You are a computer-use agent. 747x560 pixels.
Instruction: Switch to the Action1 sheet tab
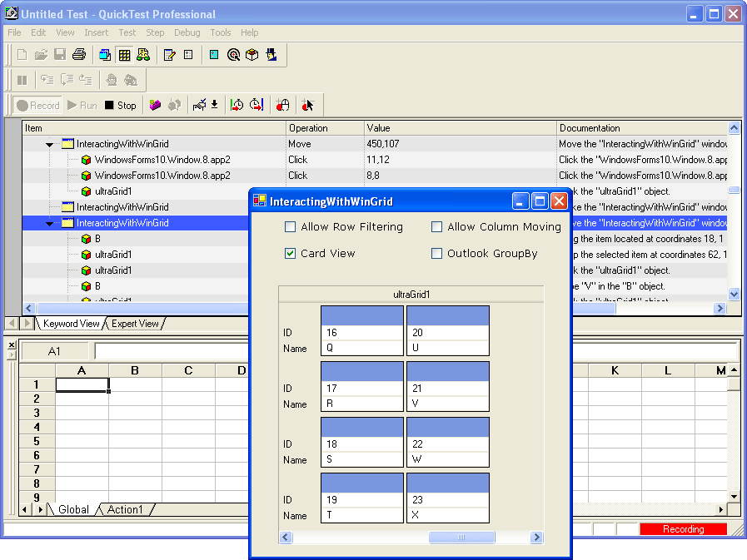(125, 509)
